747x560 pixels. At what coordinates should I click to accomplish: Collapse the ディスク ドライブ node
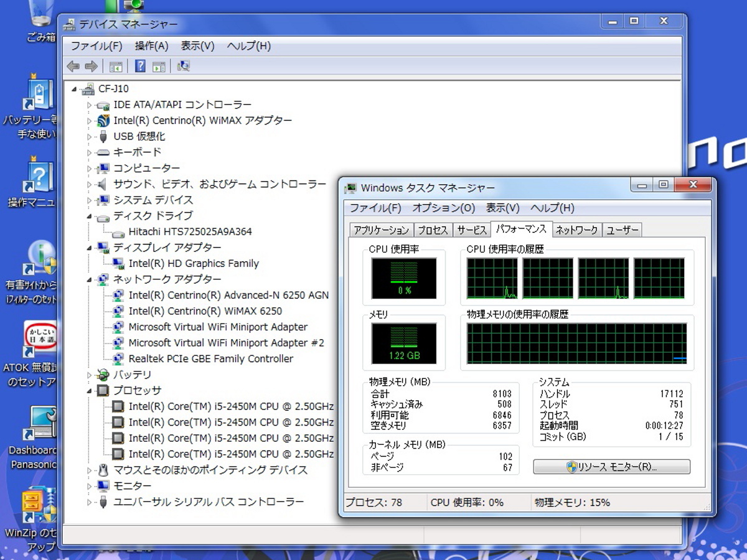click(89, 217)
